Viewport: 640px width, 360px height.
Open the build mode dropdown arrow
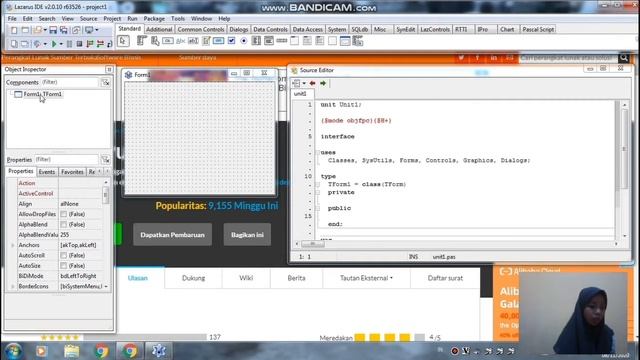(45, 44)
